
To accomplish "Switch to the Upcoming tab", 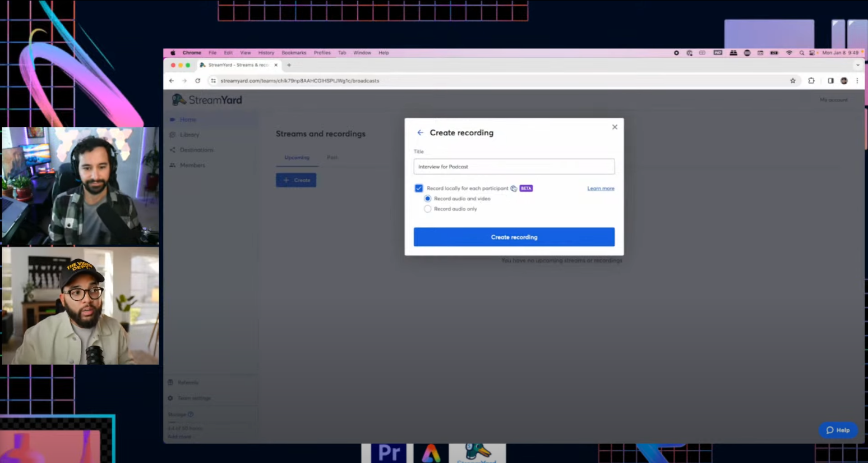I will coord(297,158).
